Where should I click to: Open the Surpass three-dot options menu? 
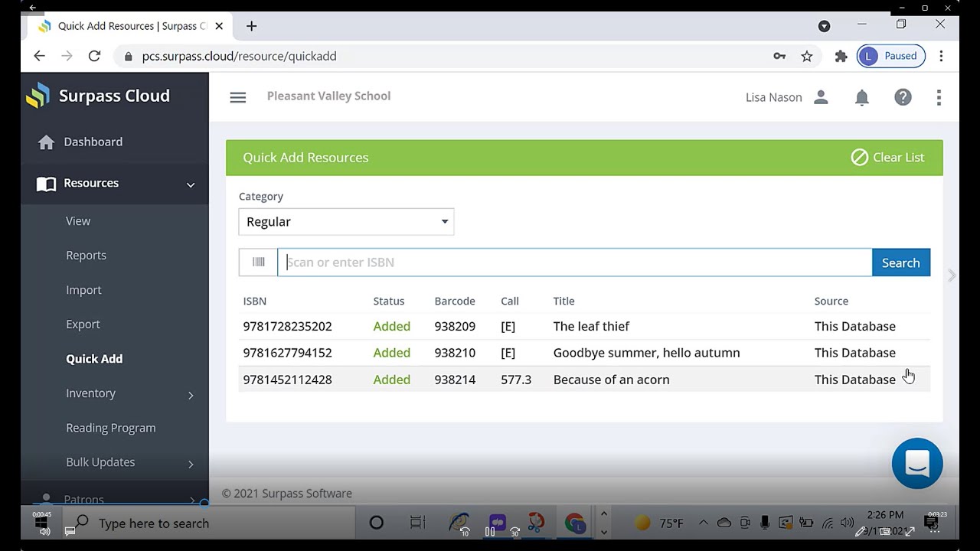tap(939, 97)
